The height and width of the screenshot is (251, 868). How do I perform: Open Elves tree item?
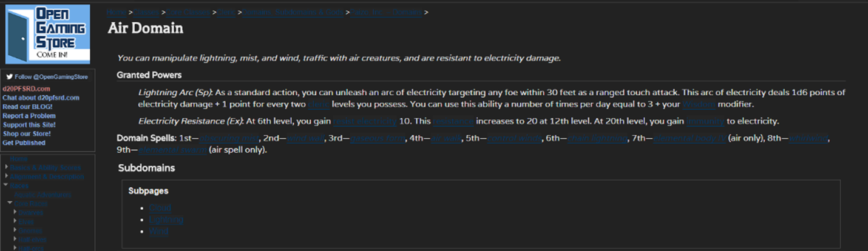click(26, 222)
